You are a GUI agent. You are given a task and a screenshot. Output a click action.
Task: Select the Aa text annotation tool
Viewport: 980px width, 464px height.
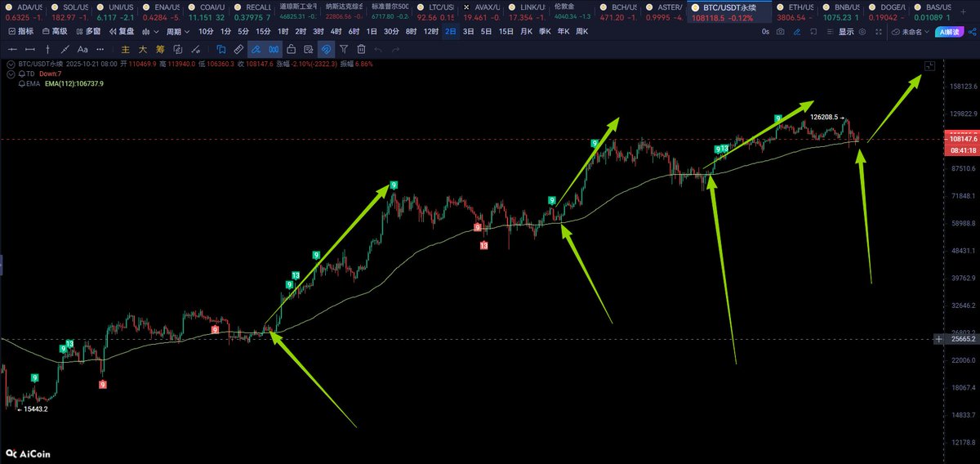(x=82, y=49)
